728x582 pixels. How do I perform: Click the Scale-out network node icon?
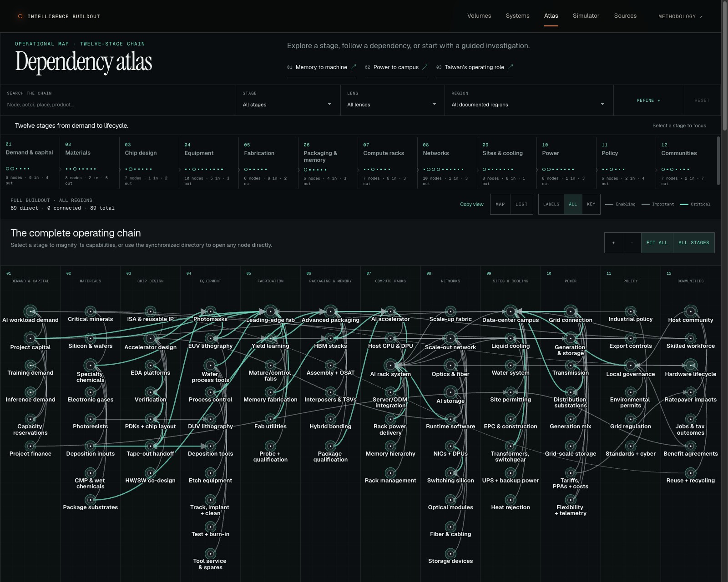pyautogui.click(x=450, y=338)
